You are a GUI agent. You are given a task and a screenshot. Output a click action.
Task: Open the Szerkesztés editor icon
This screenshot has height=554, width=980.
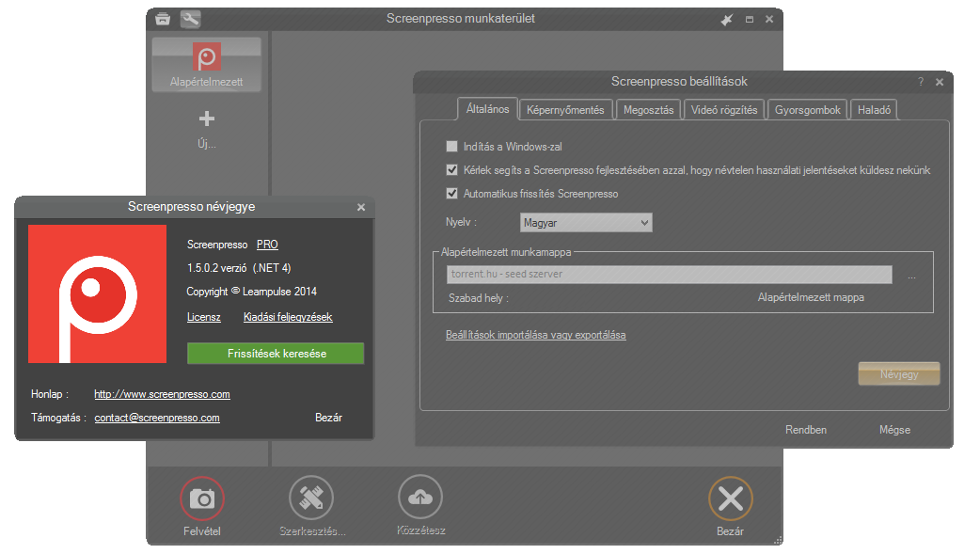coord(311,498)
